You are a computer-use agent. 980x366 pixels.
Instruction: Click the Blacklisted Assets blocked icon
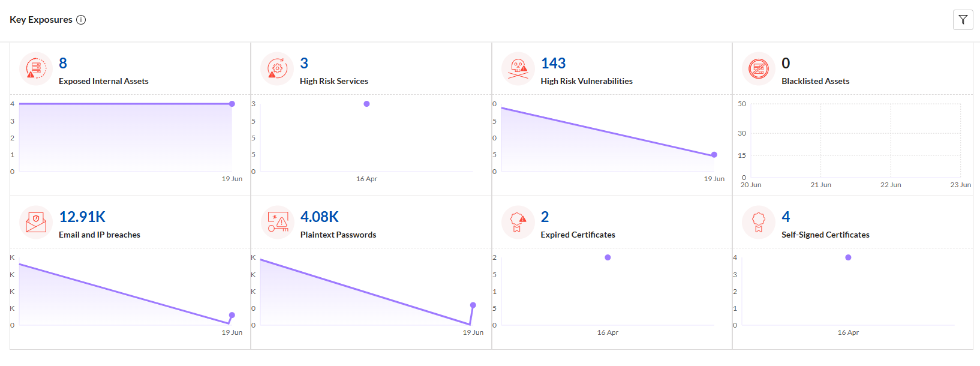coord(759,69)
